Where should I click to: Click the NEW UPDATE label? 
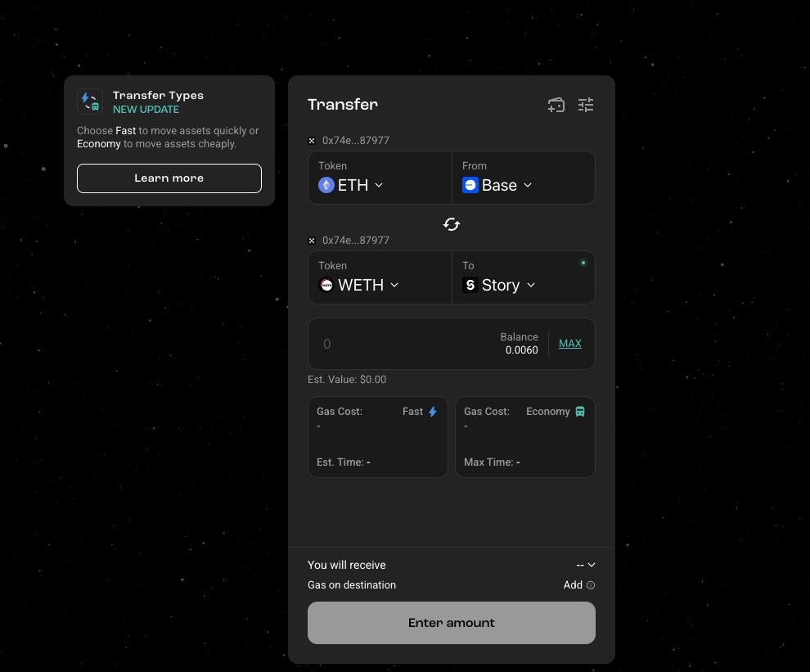(146, 110)
